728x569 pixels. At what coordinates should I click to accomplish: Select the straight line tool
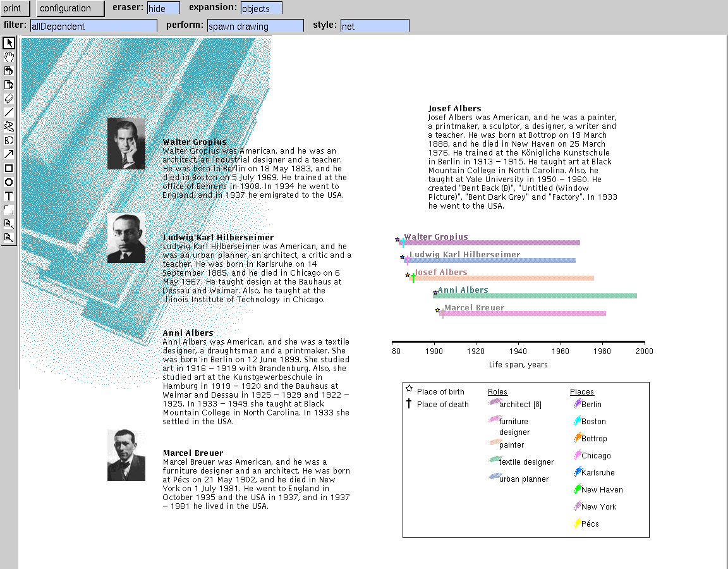coord(9,113)
